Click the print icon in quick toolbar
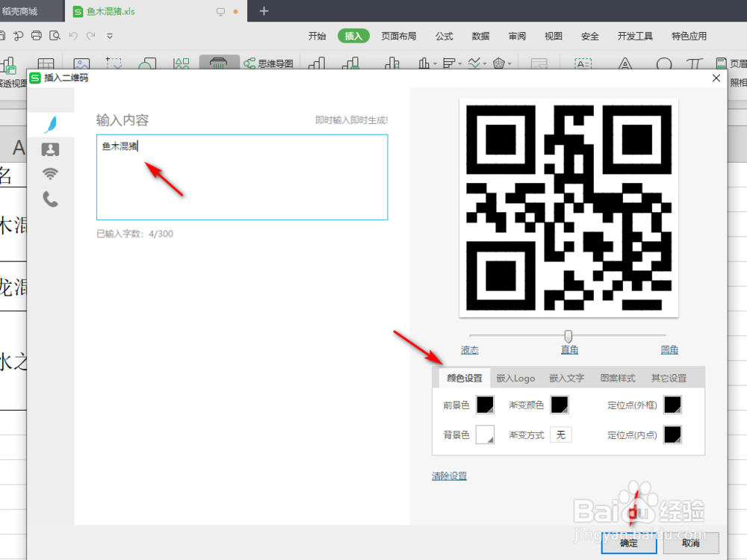Screen dimensions: 747x560 click(37, 36)
